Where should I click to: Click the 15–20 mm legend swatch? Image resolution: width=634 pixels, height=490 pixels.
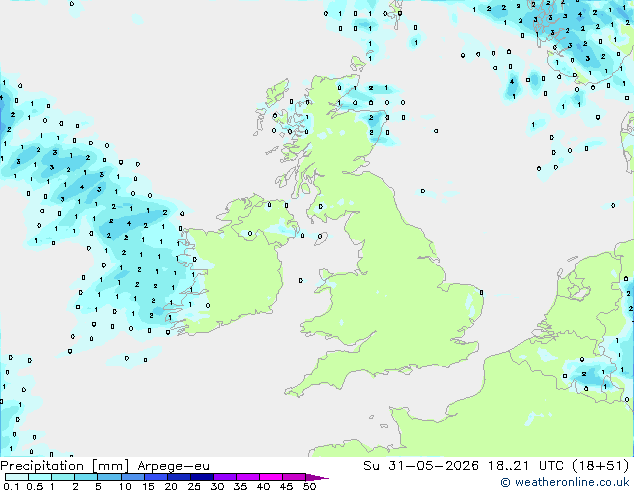pyautogui.click(x=156, y=477)
